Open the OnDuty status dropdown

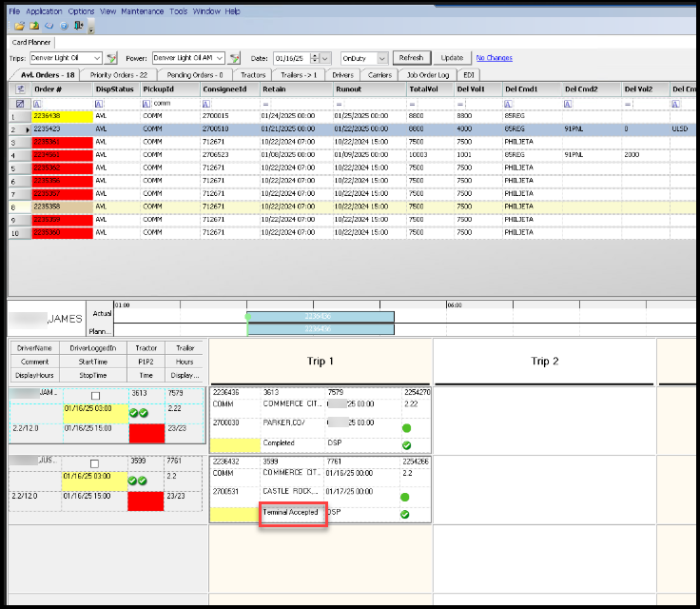pos(382,58)
